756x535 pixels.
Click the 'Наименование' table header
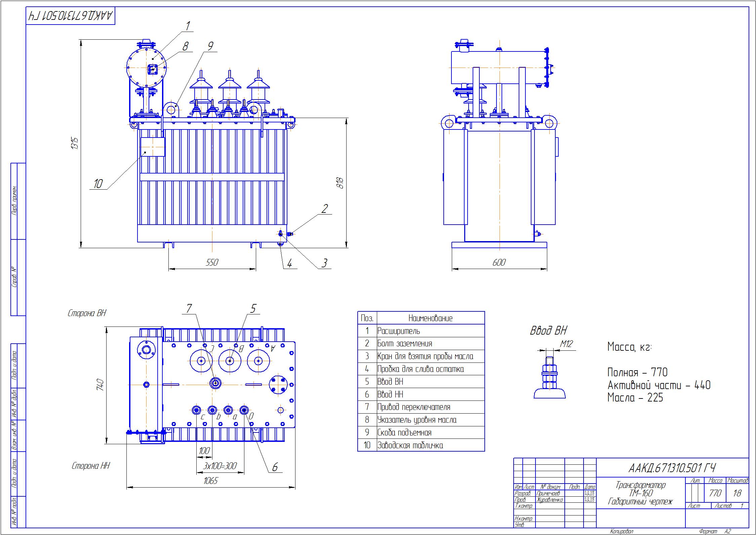431,318
